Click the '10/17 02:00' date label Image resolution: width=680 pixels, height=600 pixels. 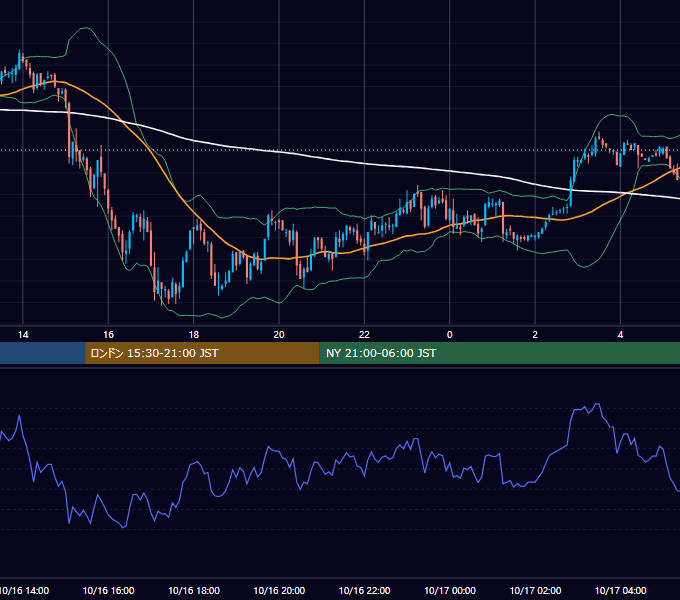[x=535, y=590]
